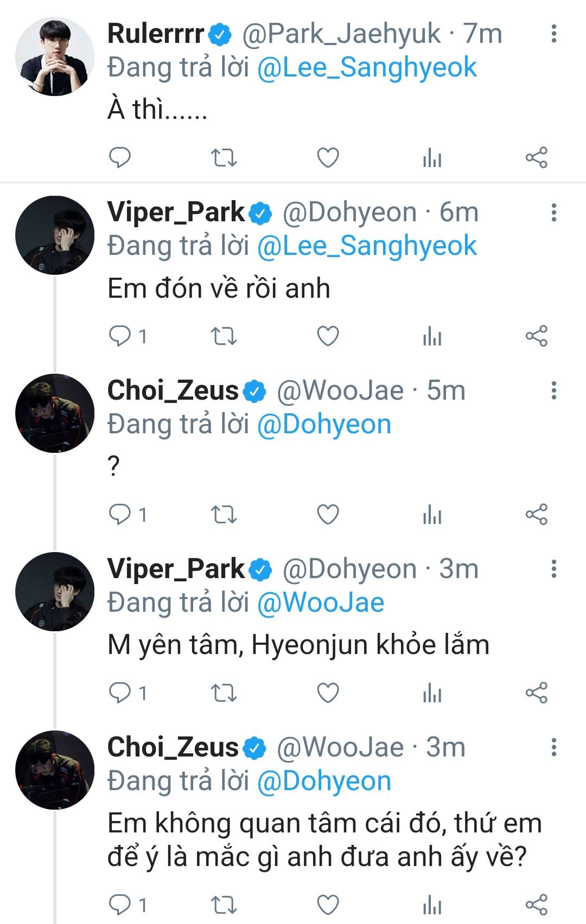This screenshot has width=586, height=924.
Task: Open @Dohyeon mention in Choi_Zeus's "?" reply
Action: click(x=324, y=425)
